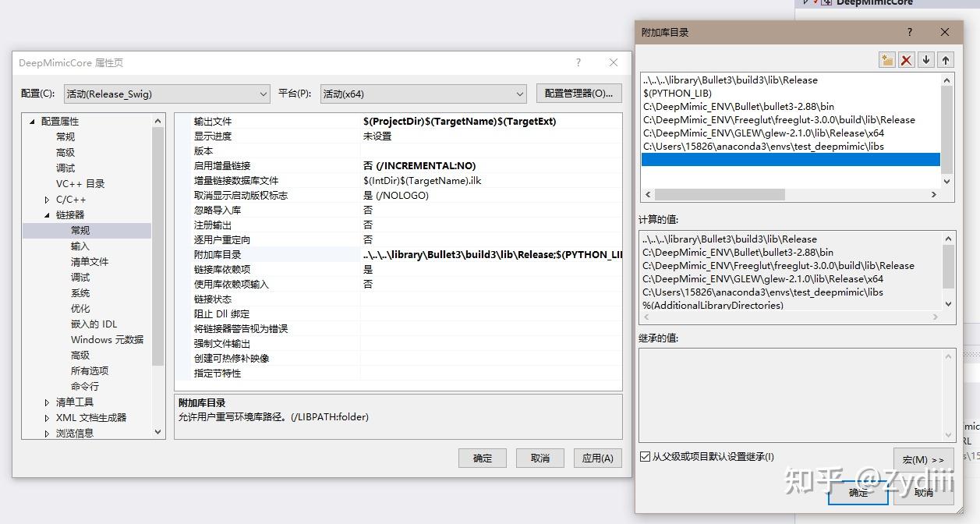
Task: Expand the C/C++ tree node
Action: pyautogui.click(x=47, y=199)
